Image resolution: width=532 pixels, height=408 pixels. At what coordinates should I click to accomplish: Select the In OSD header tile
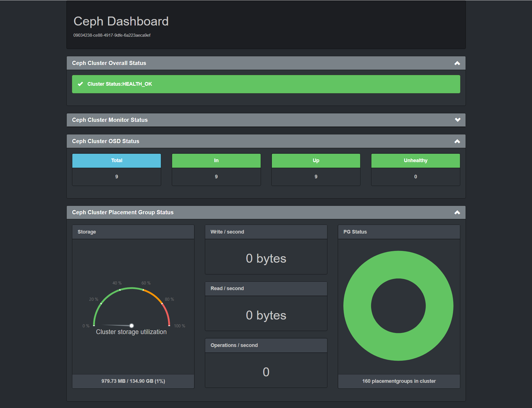(216, 161)
